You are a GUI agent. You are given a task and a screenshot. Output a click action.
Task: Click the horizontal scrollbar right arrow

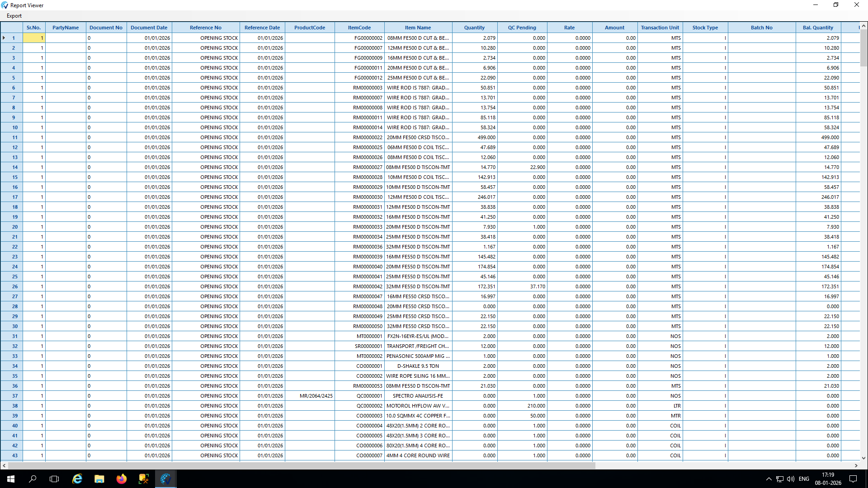[x=856, y=465]
